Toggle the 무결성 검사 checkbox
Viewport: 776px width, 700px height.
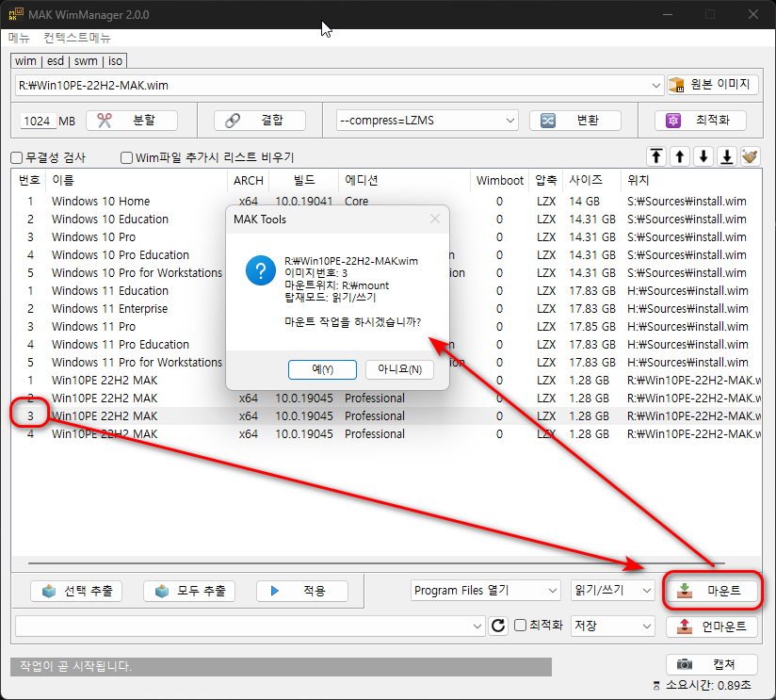[x=17, y=157]
